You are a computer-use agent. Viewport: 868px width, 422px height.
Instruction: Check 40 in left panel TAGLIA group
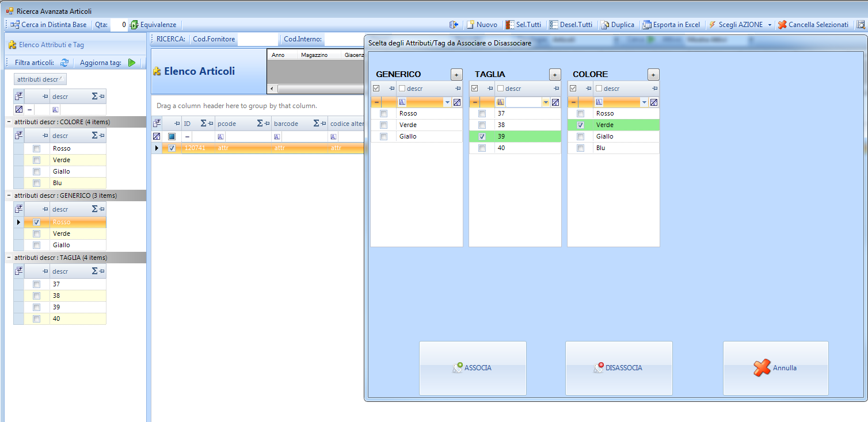tap(36, 319)
